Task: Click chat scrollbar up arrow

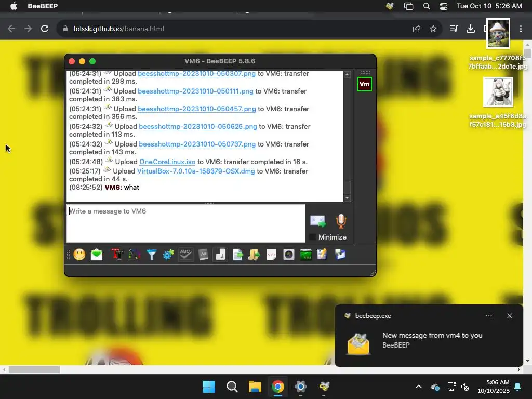Action: [x=347, y=75]
